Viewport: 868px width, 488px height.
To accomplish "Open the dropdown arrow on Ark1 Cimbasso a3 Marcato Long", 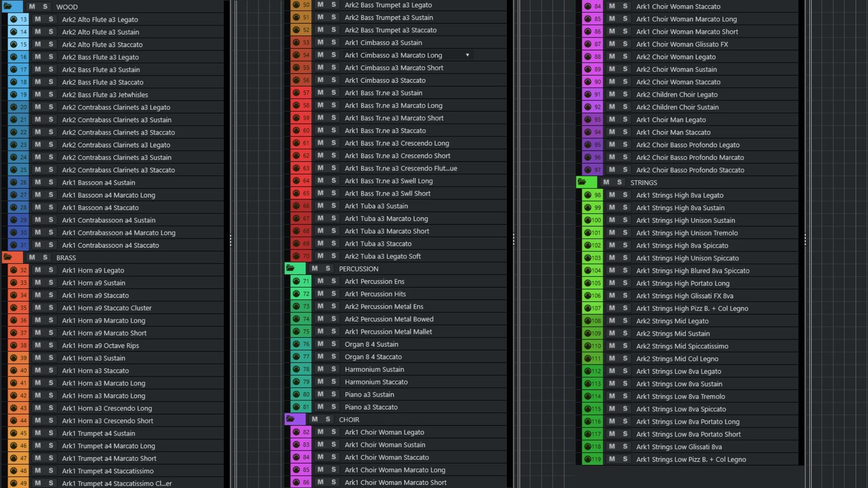I will [x=468, y=55].
